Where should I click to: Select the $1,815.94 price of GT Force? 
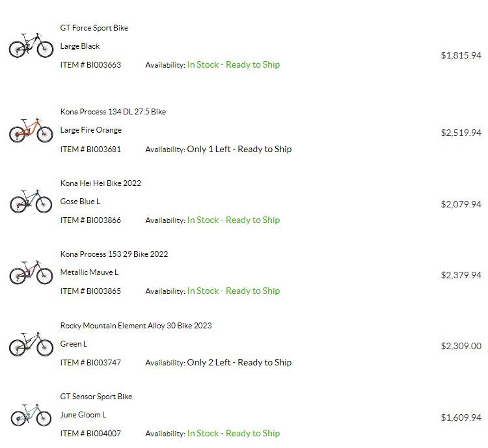(x=461, y=55)
